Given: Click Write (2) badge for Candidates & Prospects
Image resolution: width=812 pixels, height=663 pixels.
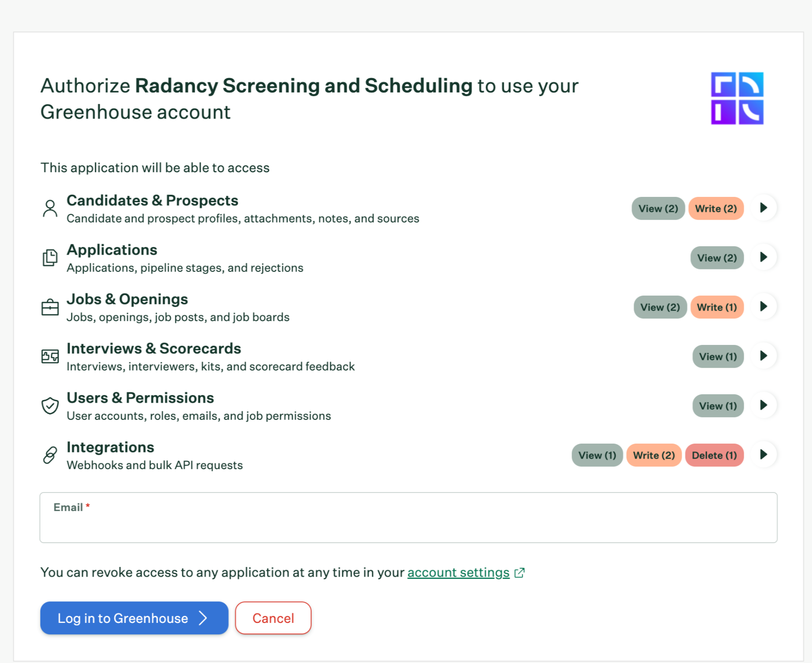Looking at the screenshot, I should pos(716,208).
